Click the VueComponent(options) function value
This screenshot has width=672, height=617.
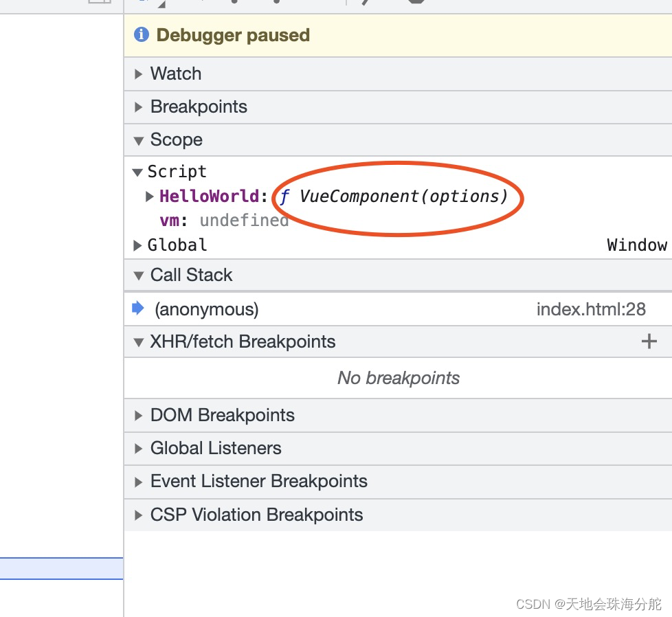[394, 197]
